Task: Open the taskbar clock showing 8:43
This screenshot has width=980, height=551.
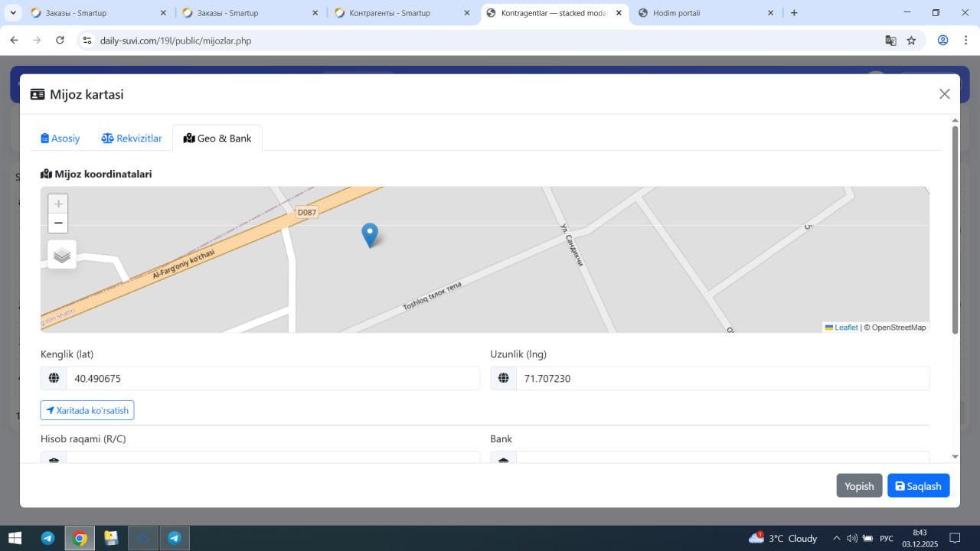Action: coord(920,538)
